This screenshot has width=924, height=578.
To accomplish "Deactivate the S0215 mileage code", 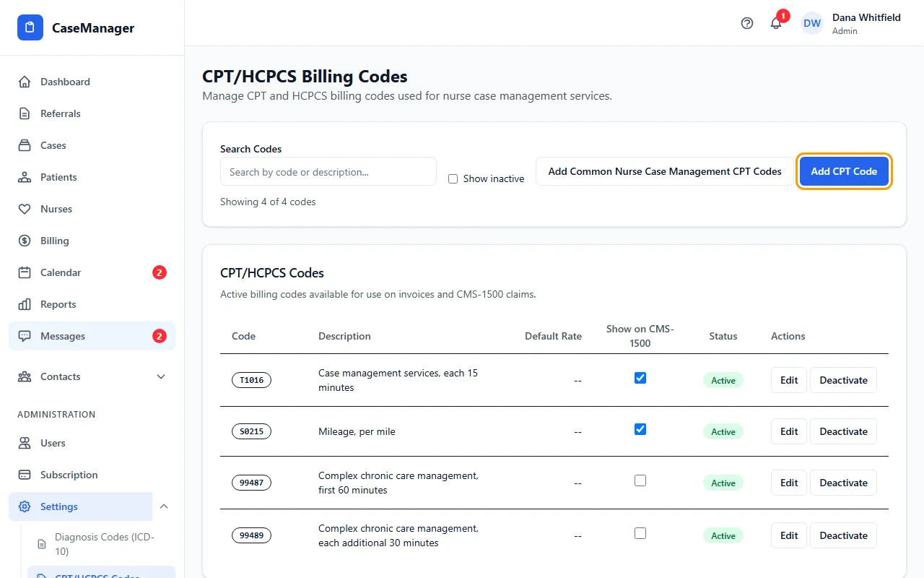I will 843,431.
